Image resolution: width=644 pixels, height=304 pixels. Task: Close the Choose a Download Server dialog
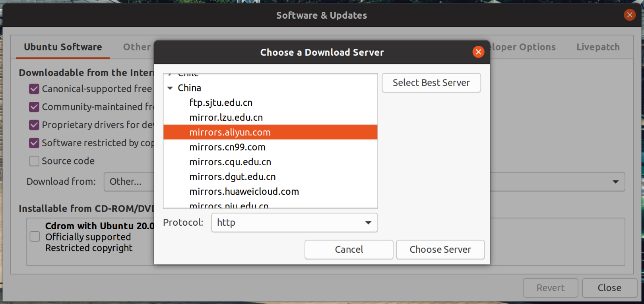pyautogui.click(x=478, y=52)
